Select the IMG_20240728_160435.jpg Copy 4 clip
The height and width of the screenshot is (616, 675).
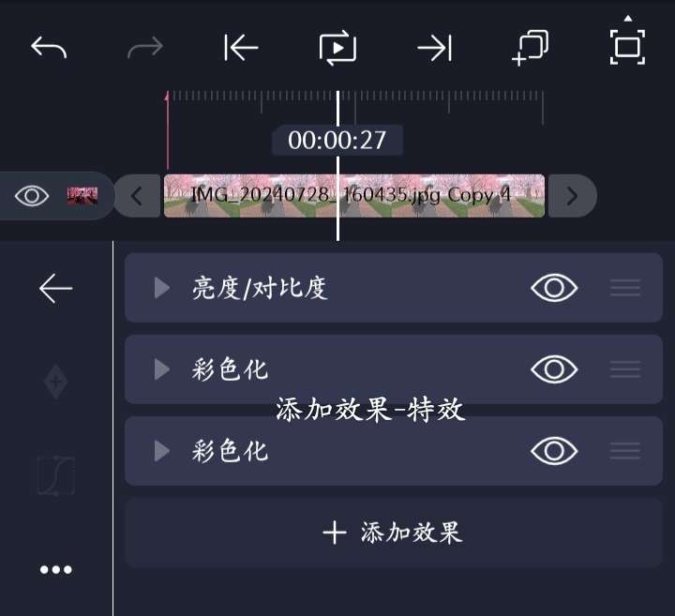[x=354, y=196]
